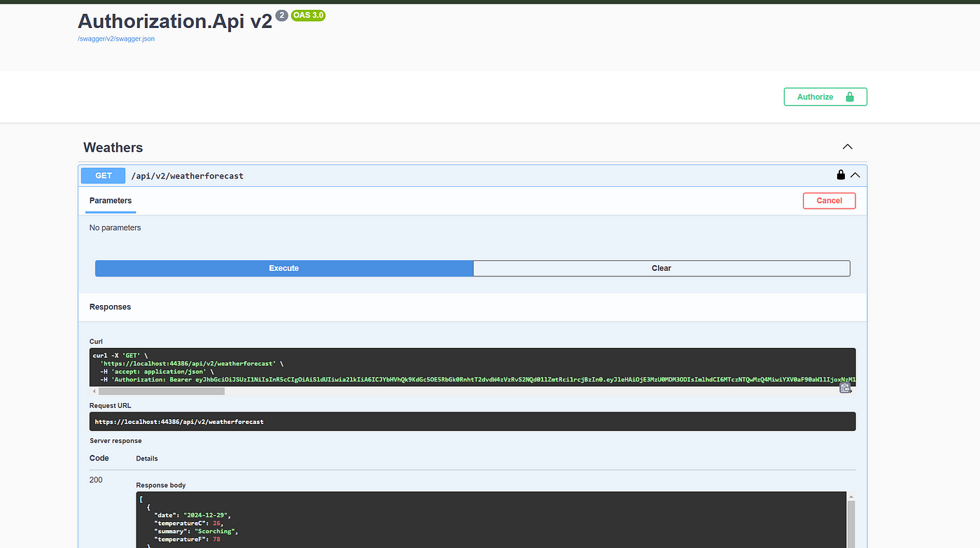Click the Clear button
The height and width of the screenshot is (548, 980).
661,268
